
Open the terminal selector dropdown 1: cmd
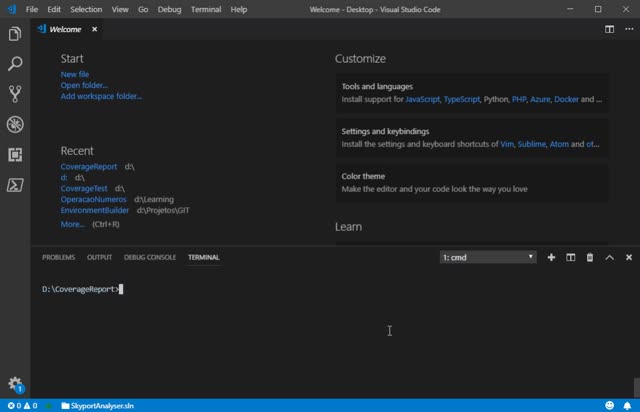488,257
